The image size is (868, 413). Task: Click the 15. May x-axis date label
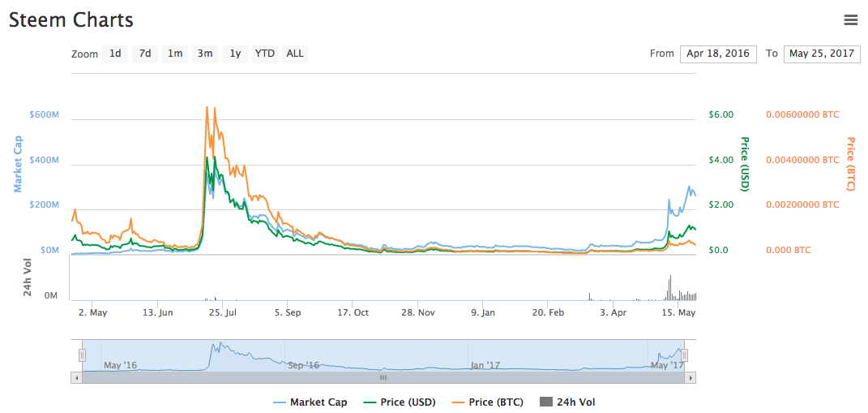click(678, 312)
